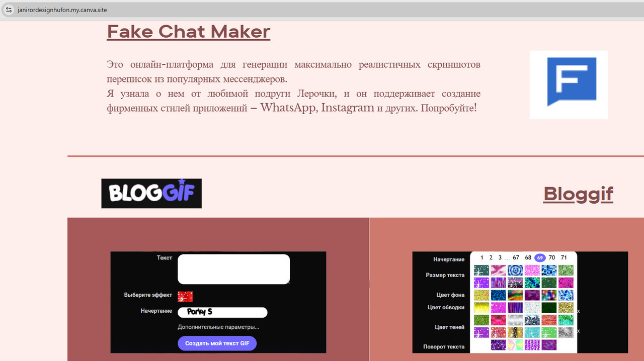Click the x beside Цвет теней row

[579, 331]
